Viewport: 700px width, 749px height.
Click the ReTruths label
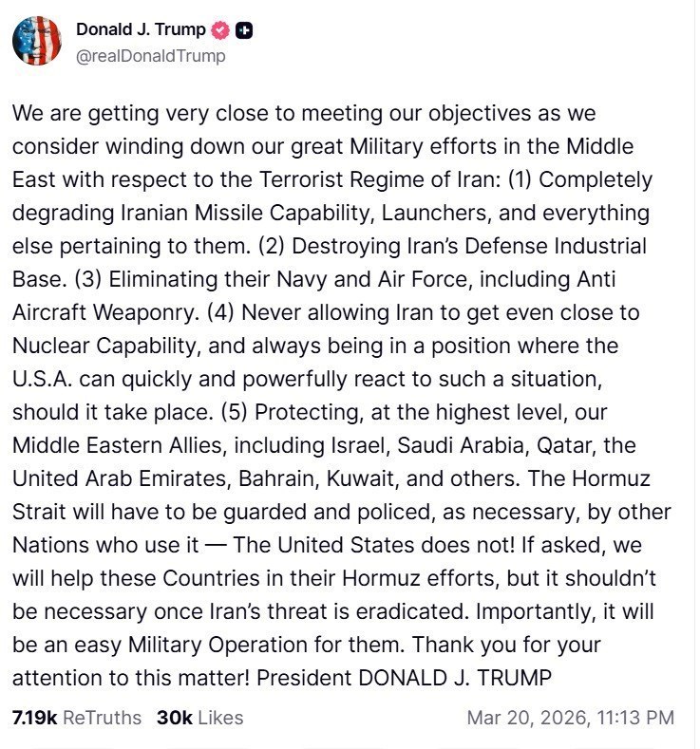tap(103, 717)
